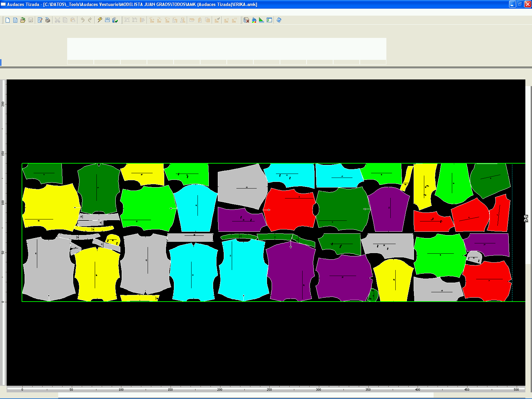Select the large red pattern piece in center
This screenshot has width=532, height=399.
click(289, 209)
